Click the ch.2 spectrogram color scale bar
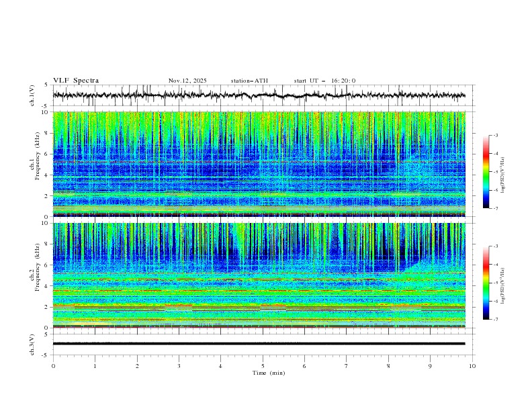Image resolution: width=532 pixels, height=411 pixels. (x=486, y=283)
